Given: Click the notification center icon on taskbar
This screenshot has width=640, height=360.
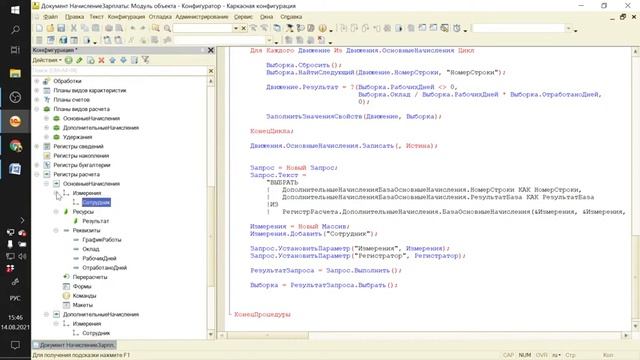Looking at the screenshot, I should pyautogui.click(x=15, y=345).
